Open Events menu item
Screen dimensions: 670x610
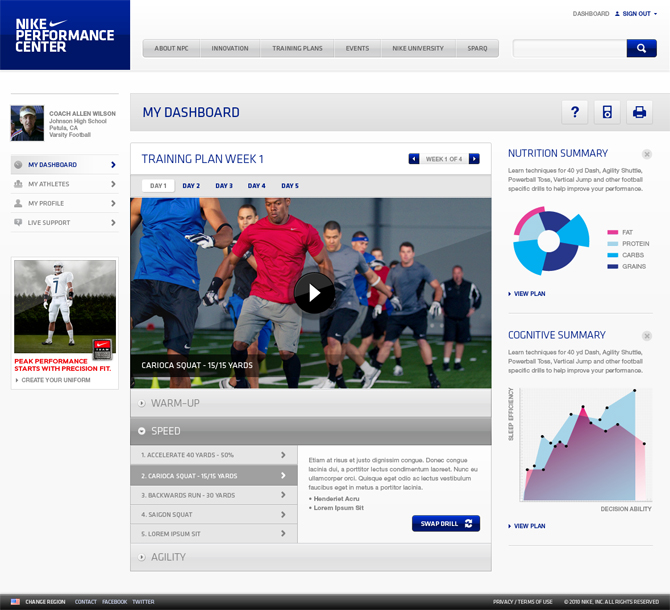[358, 48]
